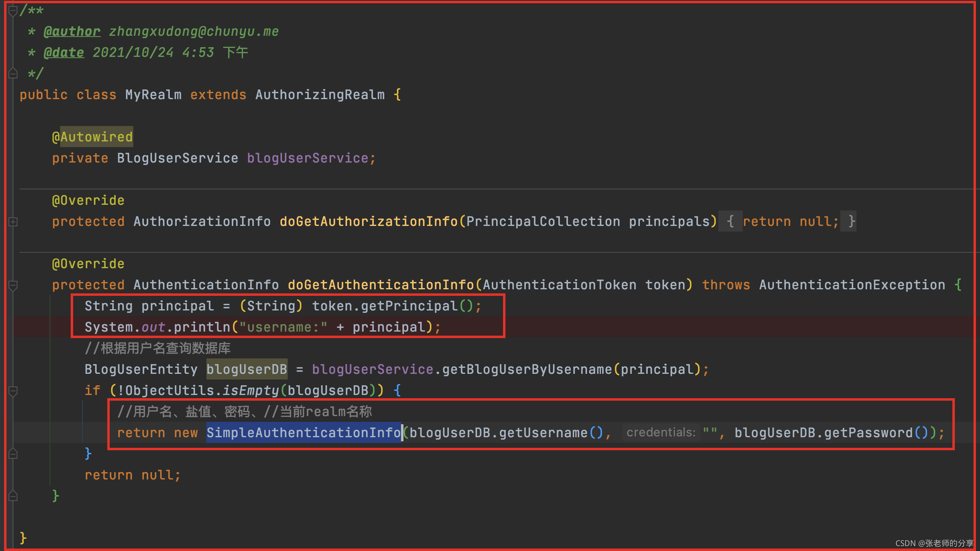Image resolution: width=980 pixels, height=551 pixels.
Task: Click the left gutter arrow near doGetAuthorizationInfo
Action: pos(13,221)
